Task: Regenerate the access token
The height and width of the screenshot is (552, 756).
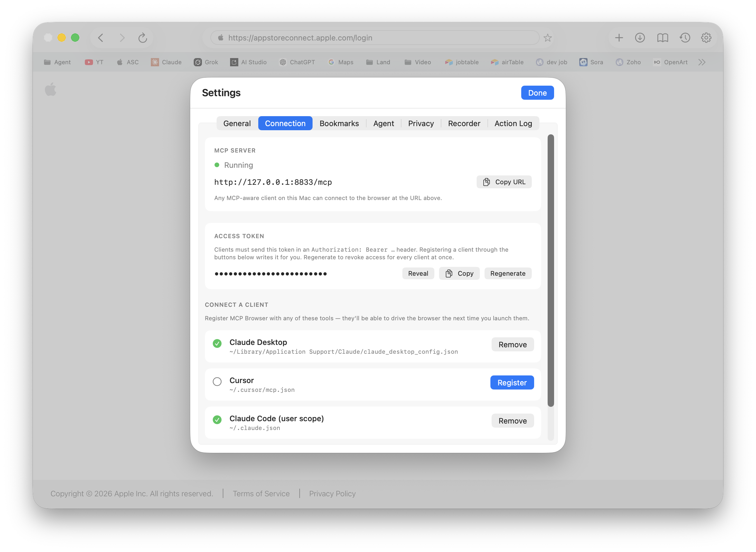Action: click(507, 274)
